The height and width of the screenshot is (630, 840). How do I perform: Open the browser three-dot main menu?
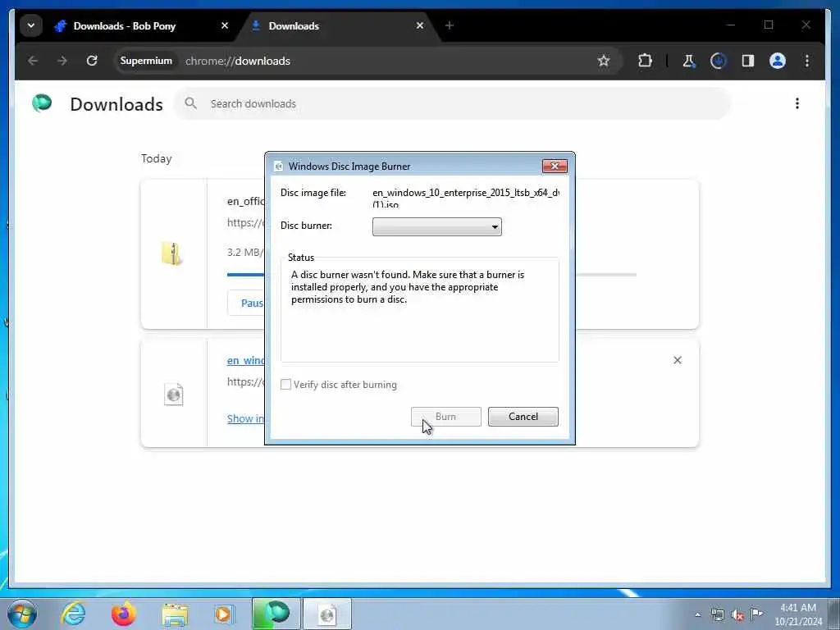(x=807, y=61)
